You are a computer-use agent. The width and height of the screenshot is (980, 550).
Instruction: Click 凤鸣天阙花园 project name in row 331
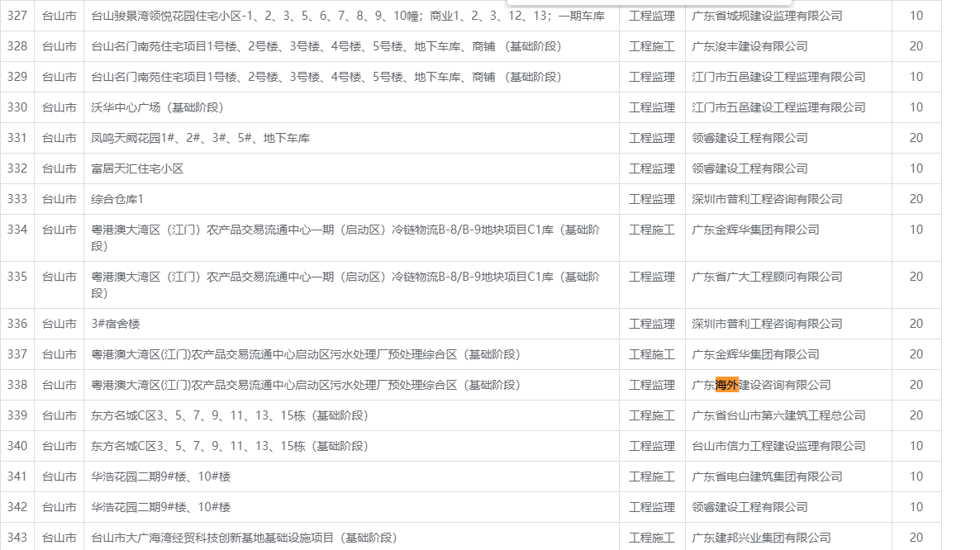point(200,138)
